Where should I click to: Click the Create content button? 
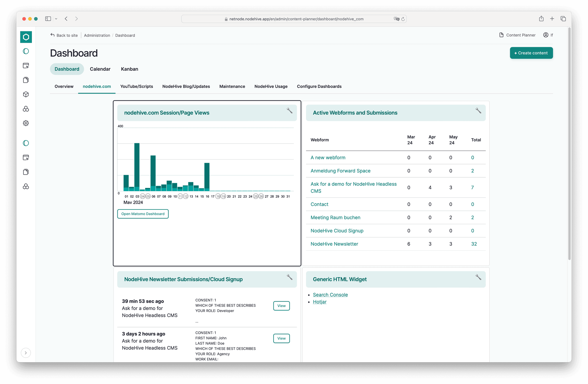[531, 53]
